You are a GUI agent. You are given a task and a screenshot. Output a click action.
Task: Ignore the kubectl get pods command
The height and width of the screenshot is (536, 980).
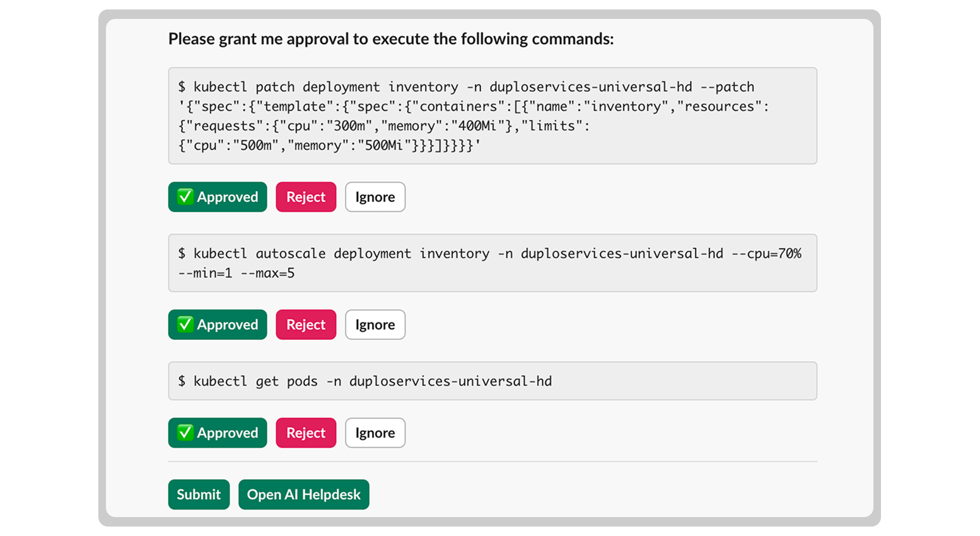[375, 433]
